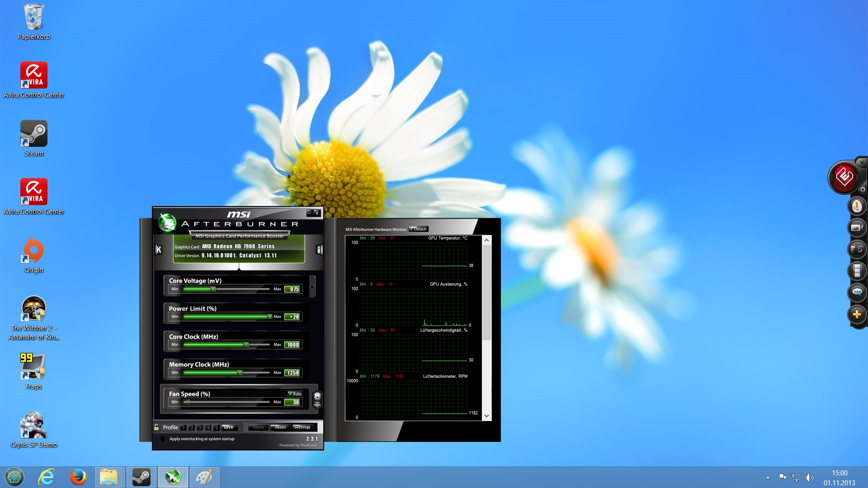868x488 pixels.
Task: Show hidden system tray icons arrow
Action: pos(768,477)
